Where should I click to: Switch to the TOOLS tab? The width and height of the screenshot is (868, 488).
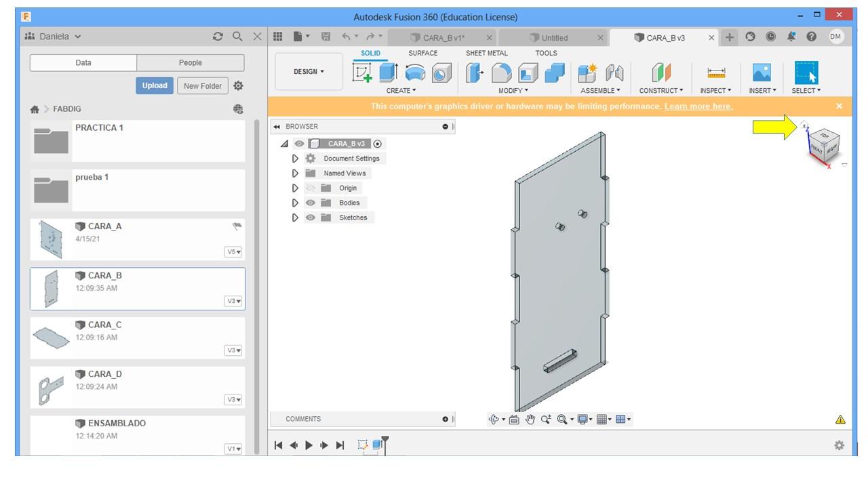click(x=546, y=53)
